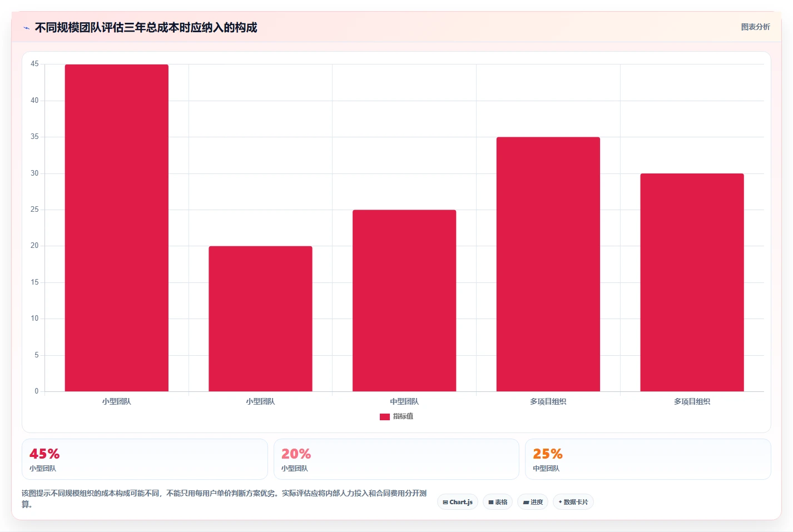Image resolution: width=793 pixels, height=532 pixels.
Task: Click the description paragraph starting 该图提示
Action: (225, 499)
